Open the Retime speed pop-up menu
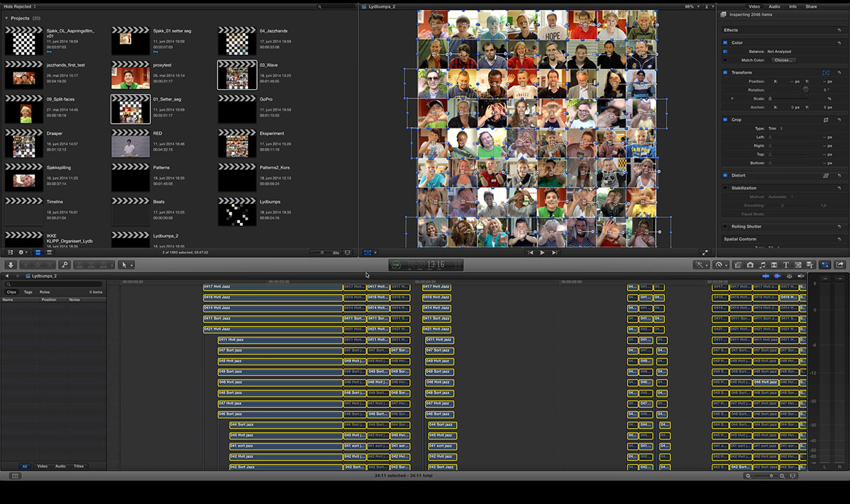This screenshot has width=850, height=504. click(x=721, y=265)
